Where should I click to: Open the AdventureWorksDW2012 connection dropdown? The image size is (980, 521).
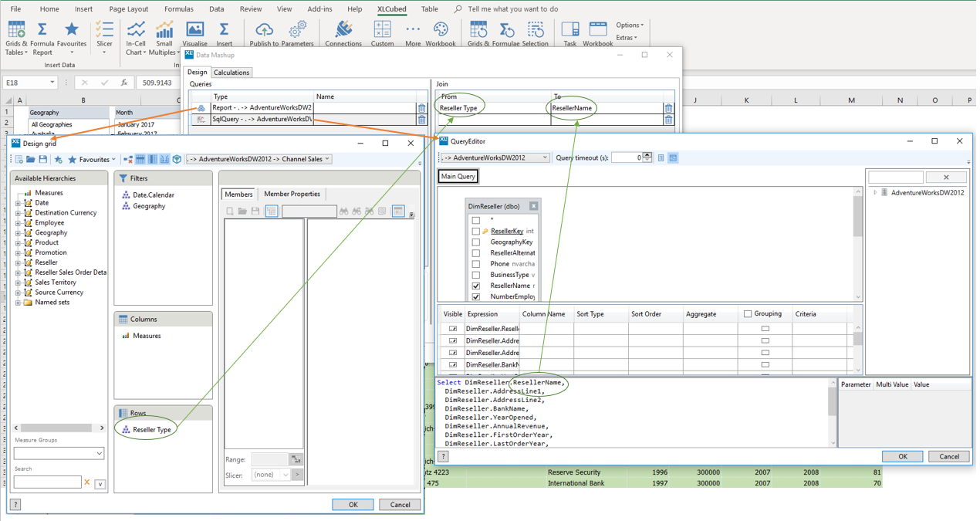click(495, 158)
